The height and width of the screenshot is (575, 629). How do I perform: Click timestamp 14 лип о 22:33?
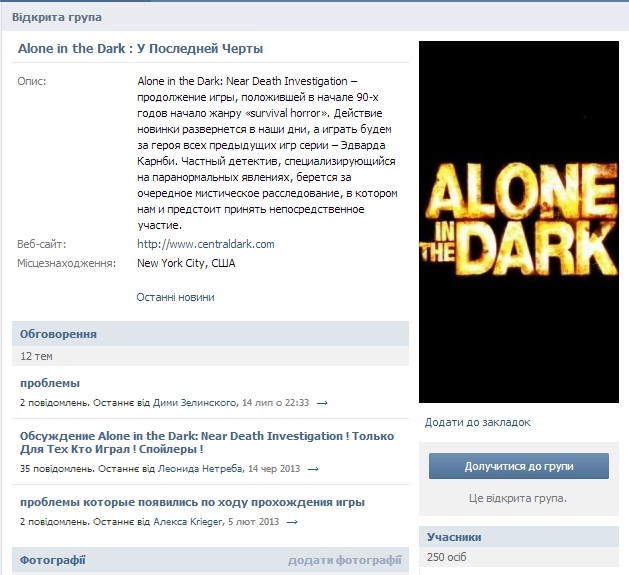point(276,402)
